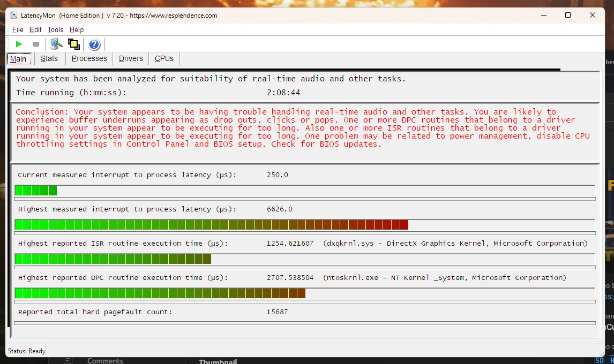
Task: Click Comments label in the background window
Action: [105, 360]
